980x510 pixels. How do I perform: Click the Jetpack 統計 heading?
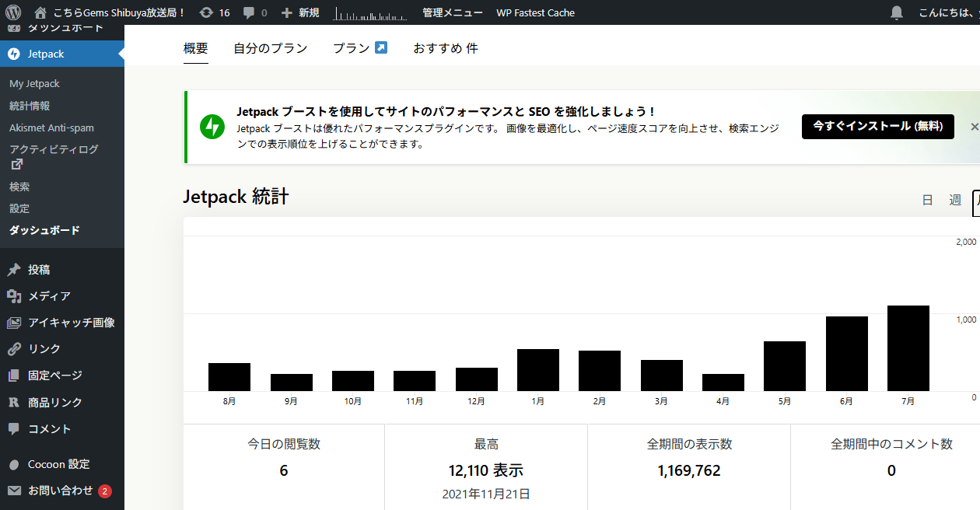click(236, 197)
